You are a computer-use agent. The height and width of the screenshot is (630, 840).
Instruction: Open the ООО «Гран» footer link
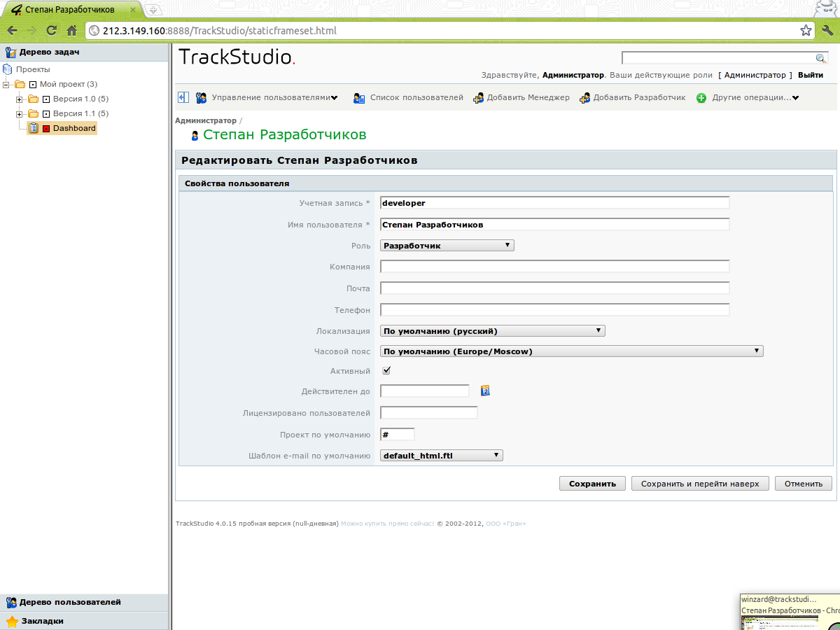[x=505, y=524]
